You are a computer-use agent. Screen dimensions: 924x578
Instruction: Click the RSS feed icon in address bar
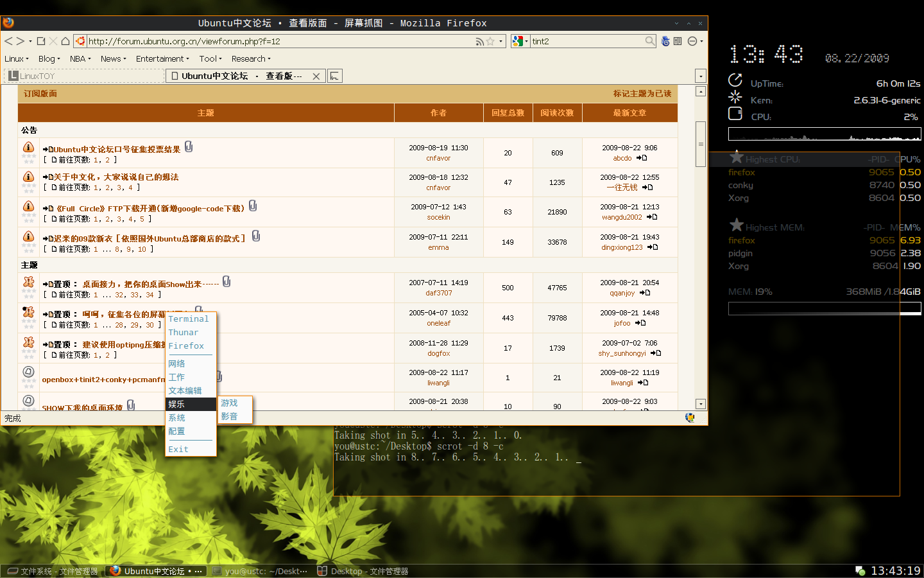point(479,41)
